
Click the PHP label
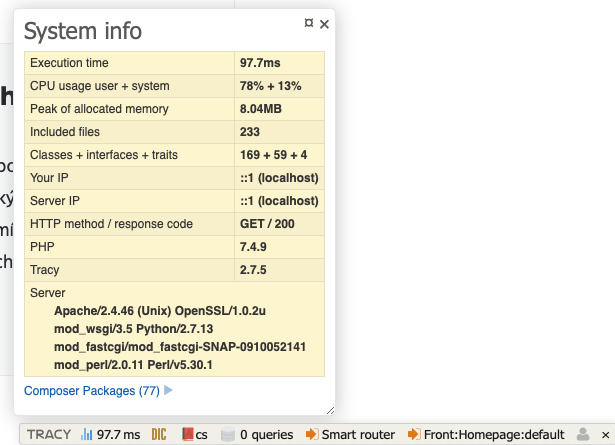pos(42,247)
